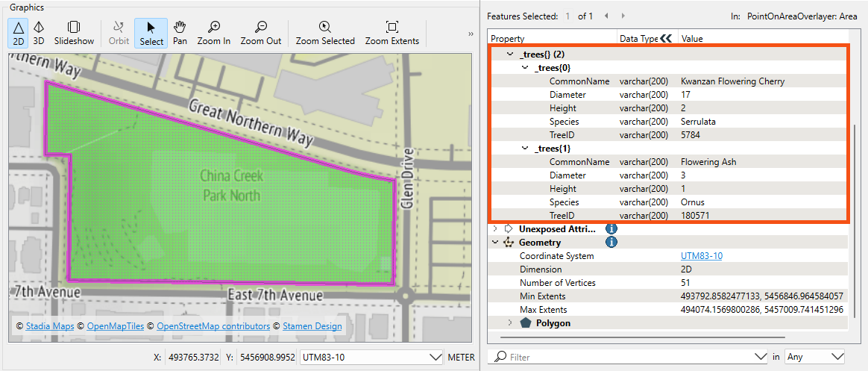This screenshot has height=371, width=868.
Task: Collapse the Data Type column arrows
Action: tap(666, 39)
